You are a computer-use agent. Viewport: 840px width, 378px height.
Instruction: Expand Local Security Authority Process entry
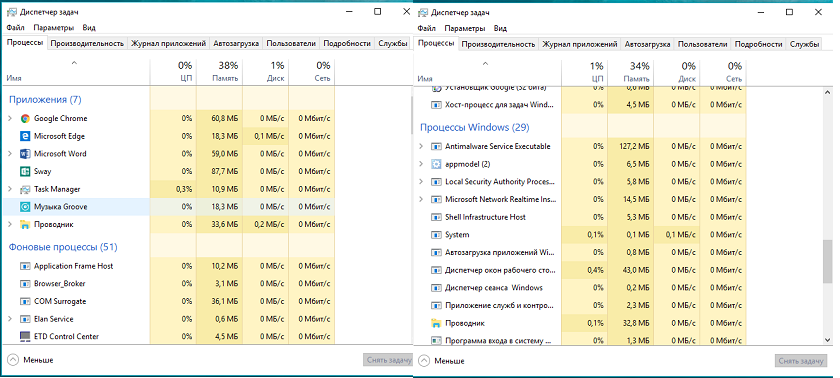pos(421,182)
